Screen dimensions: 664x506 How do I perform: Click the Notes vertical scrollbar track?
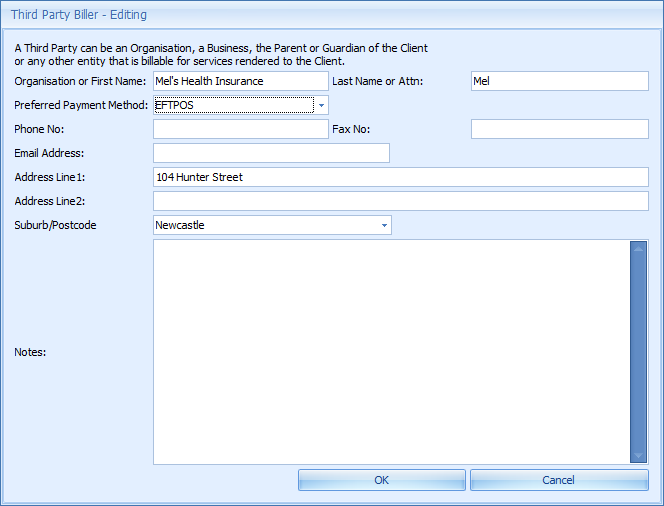[x=638, y=352]
